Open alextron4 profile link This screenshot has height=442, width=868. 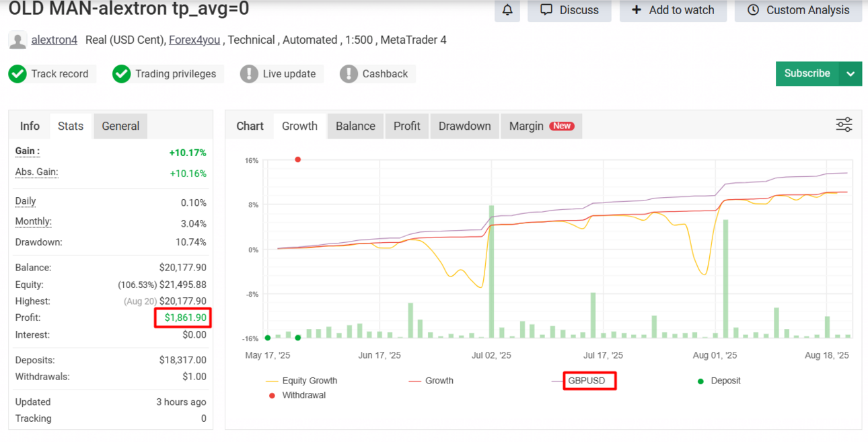(55, 40)
